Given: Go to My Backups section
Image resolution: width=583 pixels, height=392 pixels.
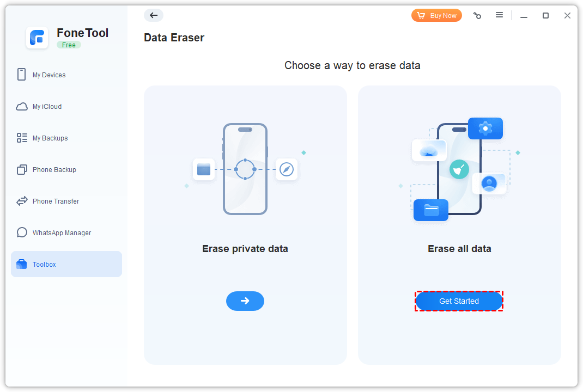Looking at the screenshot, I should [50, 138].
